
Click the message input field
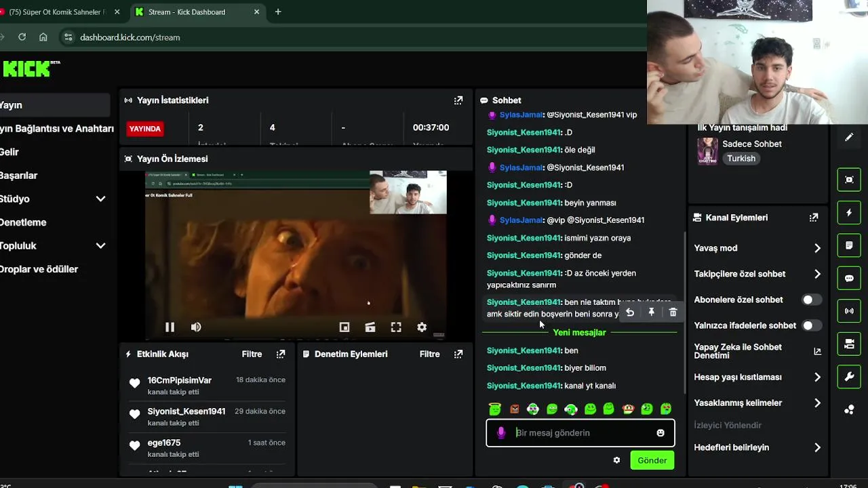coord(580,433)
